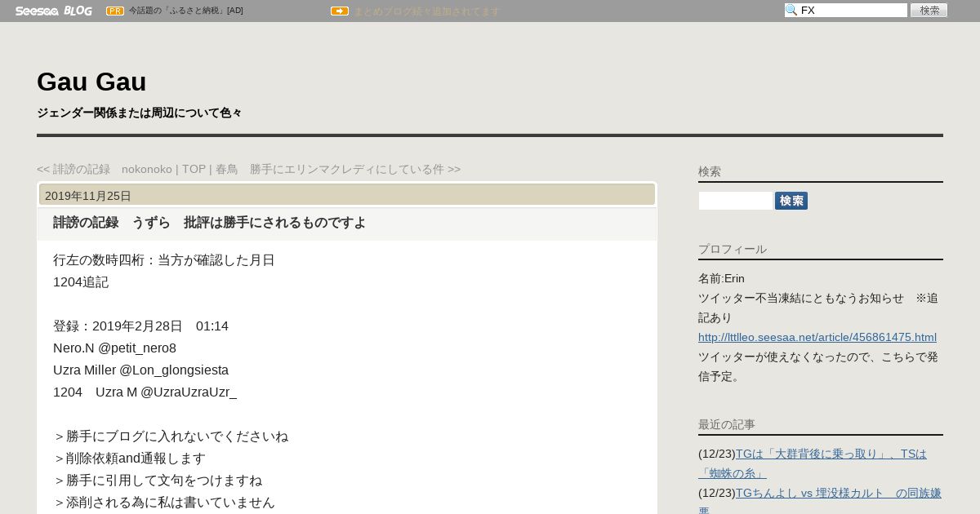Click the post date 2019年11月25日
The image size is (980, 514).
(88, 196)
